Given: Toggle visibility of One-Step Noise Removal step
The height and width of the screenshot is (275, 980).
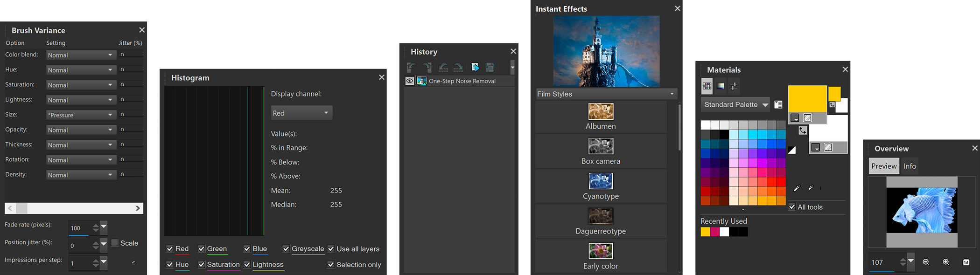Looking at the screenshot, I should click(410, 81).
